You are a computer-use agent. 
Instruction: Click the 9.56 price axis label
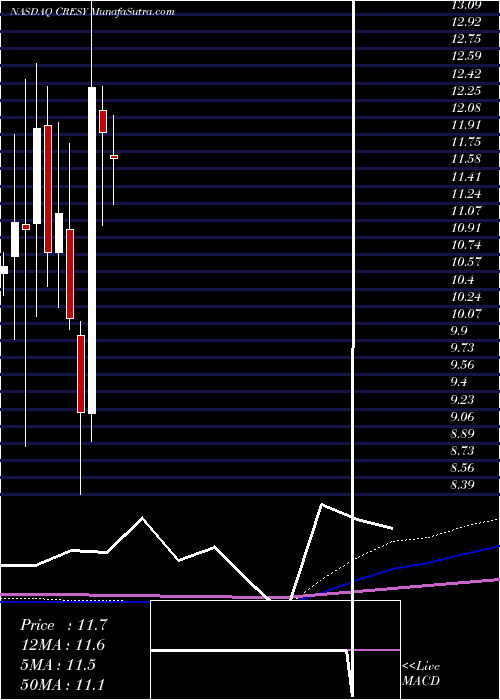tap(463, 365)
